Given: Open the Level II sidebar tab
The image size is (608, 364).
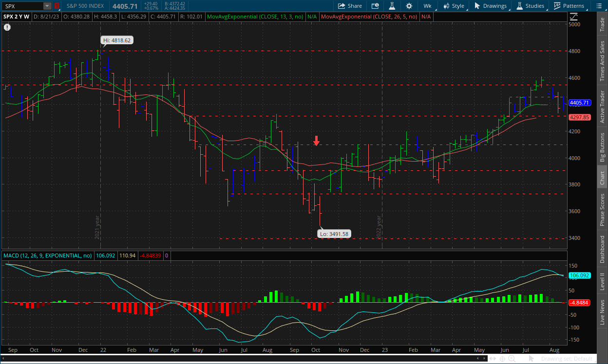Looking at the screenshot, I should coord(602,282).
